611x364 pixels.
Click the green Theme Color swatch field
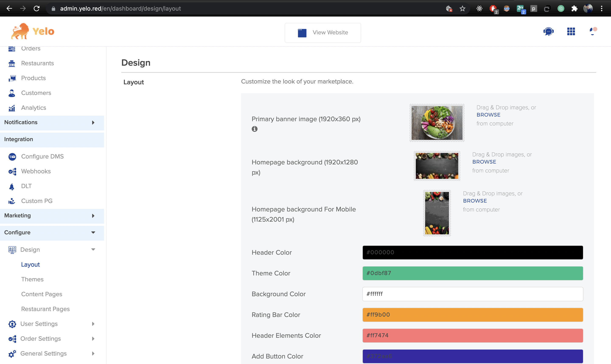(x=472, y=273)
